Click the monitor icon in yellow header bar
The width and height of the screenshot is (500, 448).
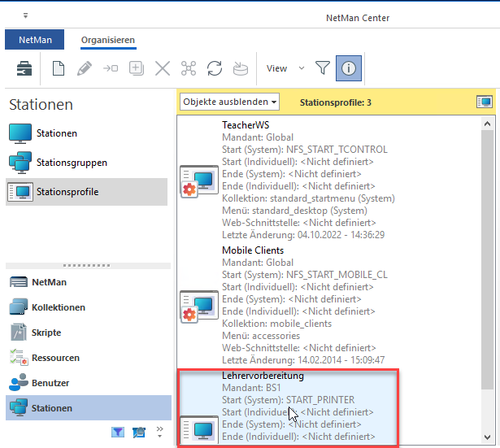485,102
